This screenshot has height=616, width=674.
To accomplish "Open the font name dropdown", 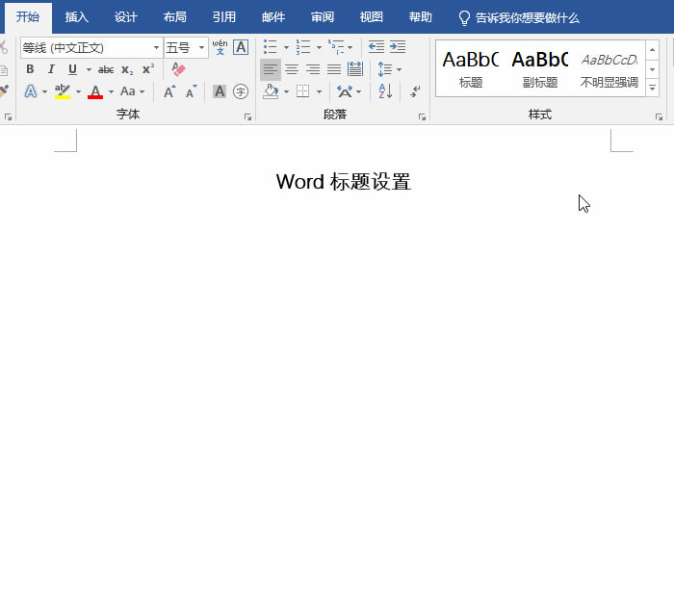I will (156, 48).
